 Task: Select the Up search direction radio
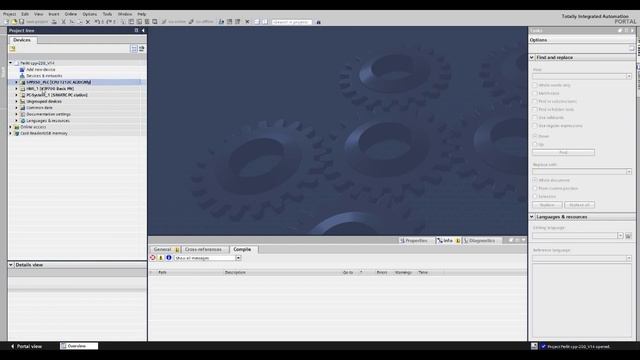pyautogui.click(x=535, y=144)
